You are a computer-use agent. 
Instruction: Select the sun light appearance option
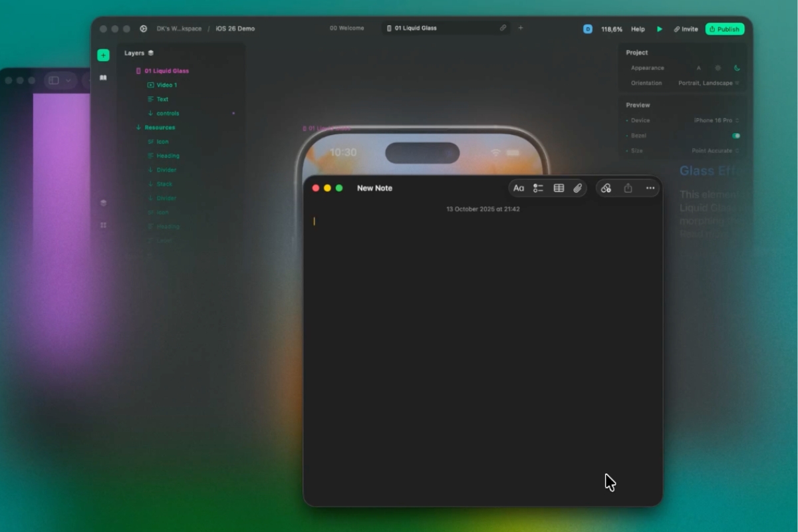click(718, 68)
